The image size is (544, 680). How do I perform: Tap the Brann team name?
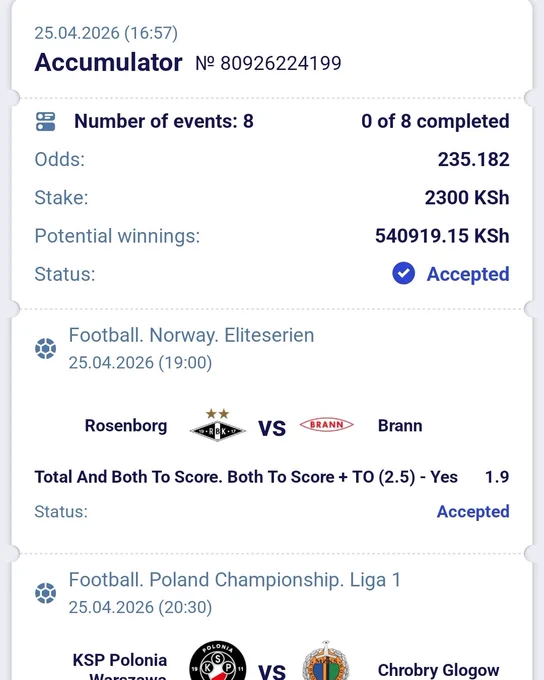pyautogui.click(x=400, y=426)
